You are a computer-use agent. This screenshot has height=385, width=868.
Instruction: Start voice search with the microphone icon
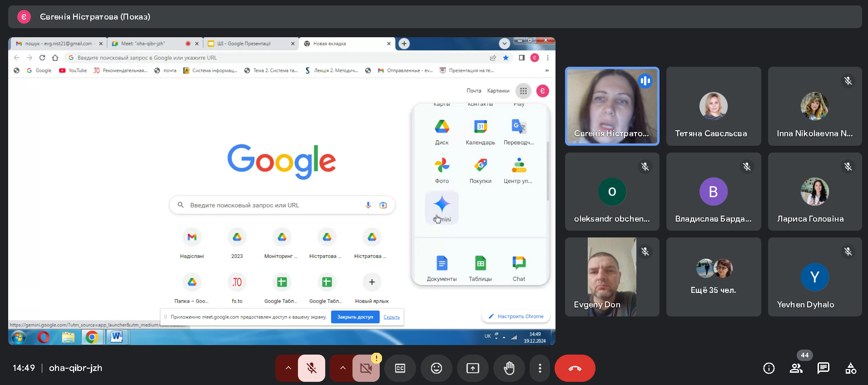368,205
